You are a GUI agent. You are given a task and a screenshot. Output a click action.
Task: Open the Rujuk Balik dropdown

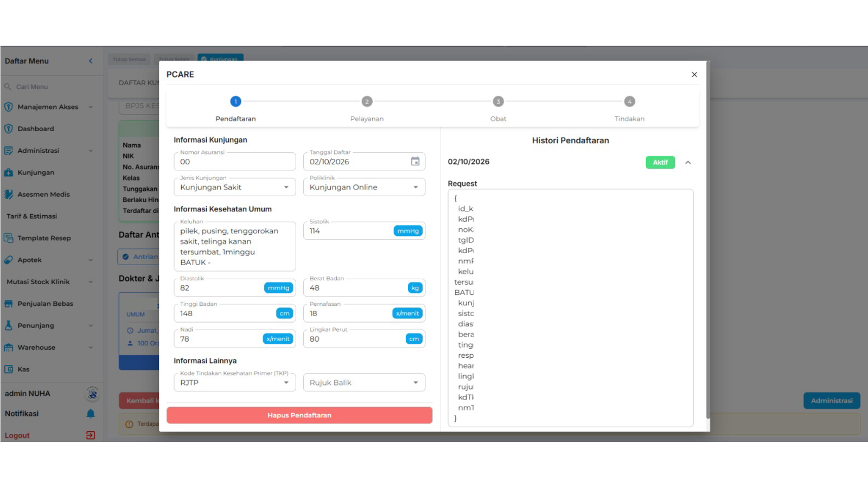[x=364, y=382]
